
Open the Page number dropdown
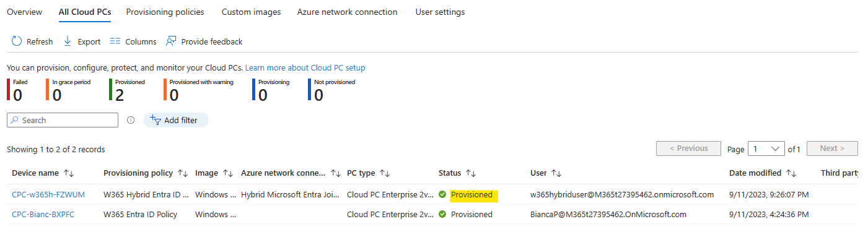[x=766, y=148]
